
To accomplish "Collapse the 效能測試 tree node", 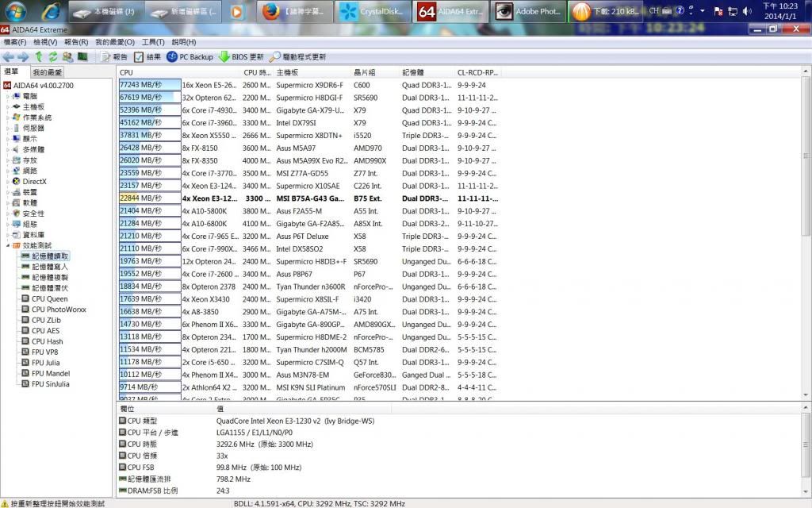I will (x=8, y=246).
